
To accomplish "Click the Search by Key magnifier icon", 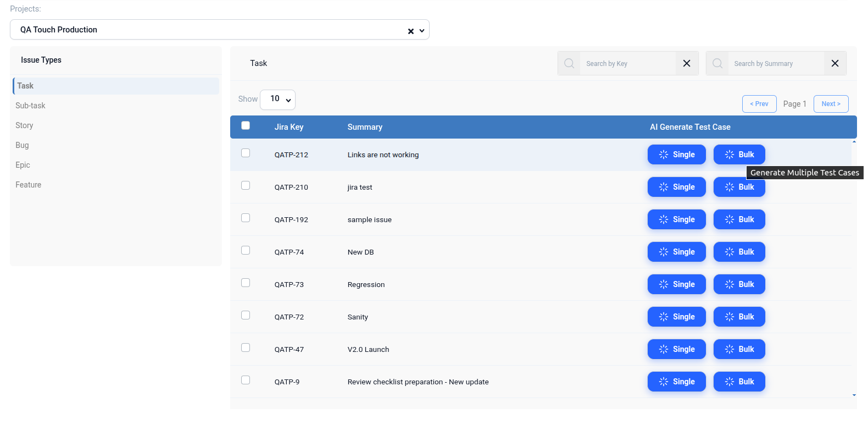I will pyautogui.click(x=569, y=64).
